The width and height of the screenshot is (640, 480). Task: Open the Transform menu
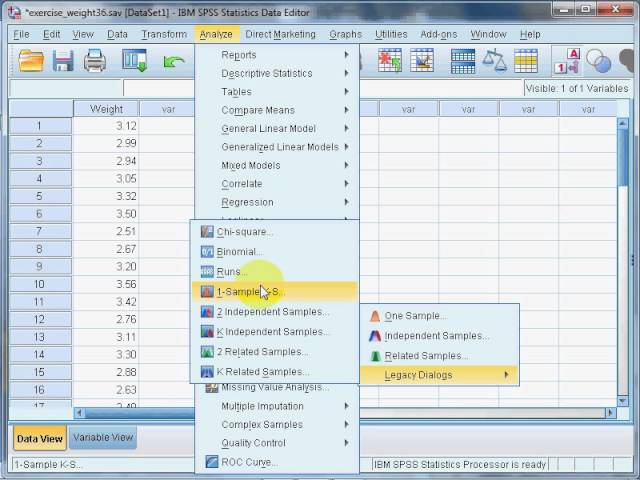(x=164, y=34)
